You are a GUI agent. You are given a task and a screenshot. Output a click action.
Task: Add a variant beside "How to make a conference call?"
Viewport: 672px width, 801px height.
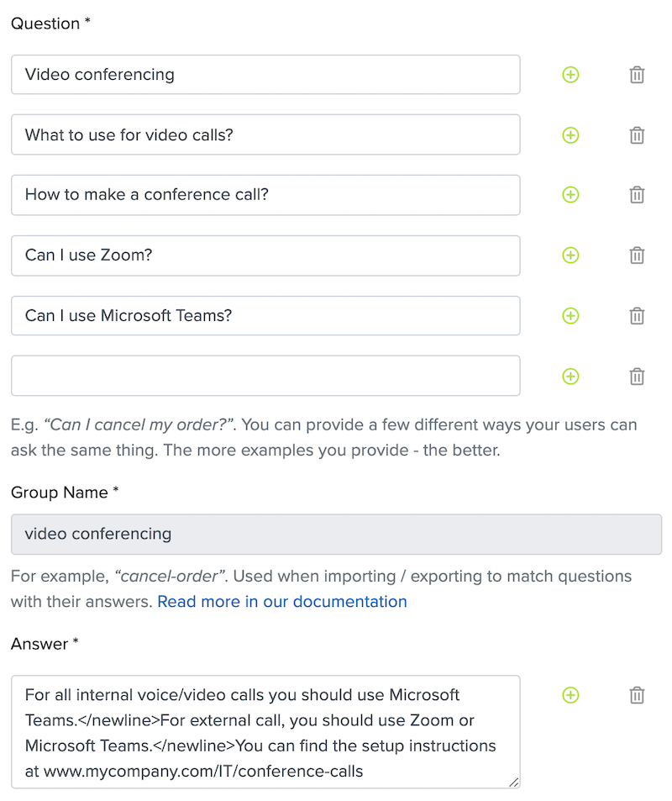point(570,195)
